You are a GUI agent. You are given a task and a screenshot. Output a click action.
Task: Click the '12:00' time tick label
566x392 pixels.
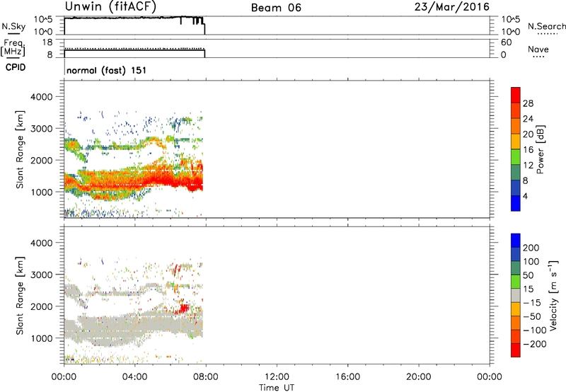(x=277, y=377)
